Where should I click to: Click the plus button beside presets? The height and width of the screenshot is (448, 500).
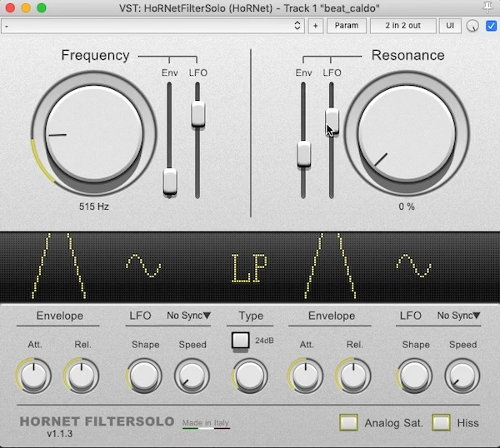(x=315, y=26)
